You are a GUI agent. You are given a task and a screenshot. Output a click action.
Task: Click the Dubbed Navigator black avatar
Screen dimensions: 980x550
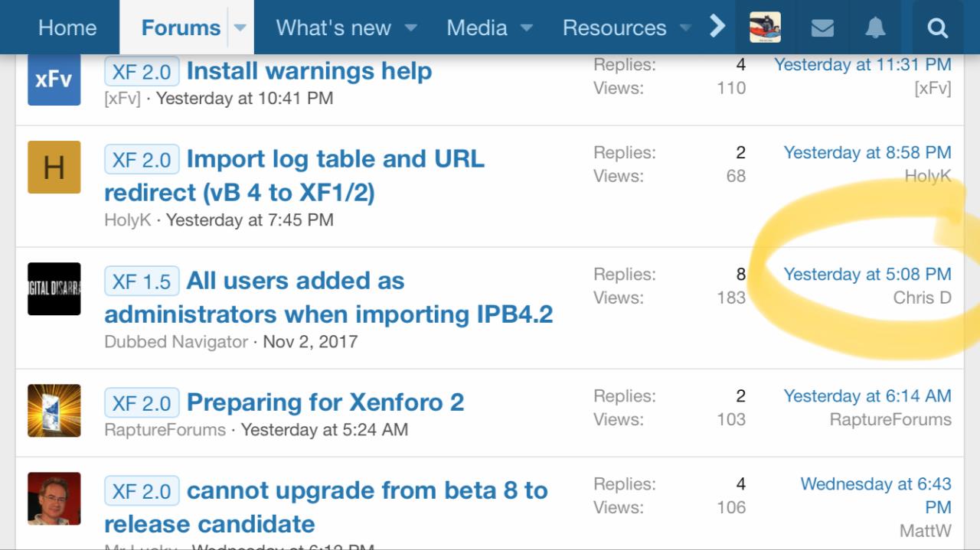click(x=54, y=288)
